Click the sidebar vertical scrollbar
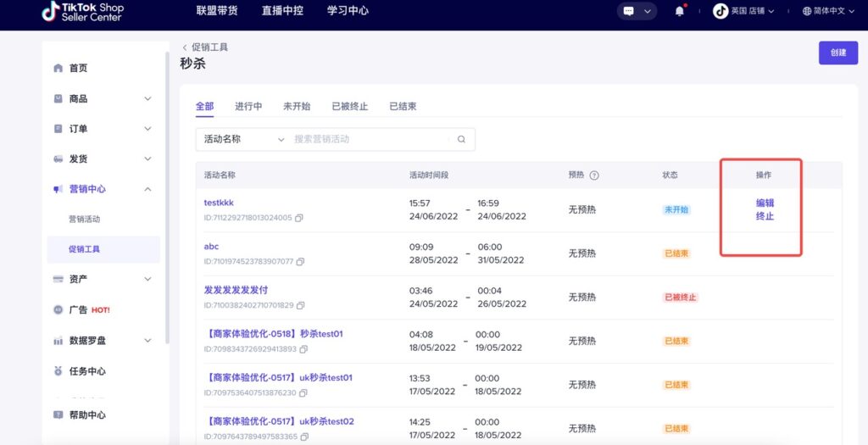868x445 pixels. (x=167, y=199)
